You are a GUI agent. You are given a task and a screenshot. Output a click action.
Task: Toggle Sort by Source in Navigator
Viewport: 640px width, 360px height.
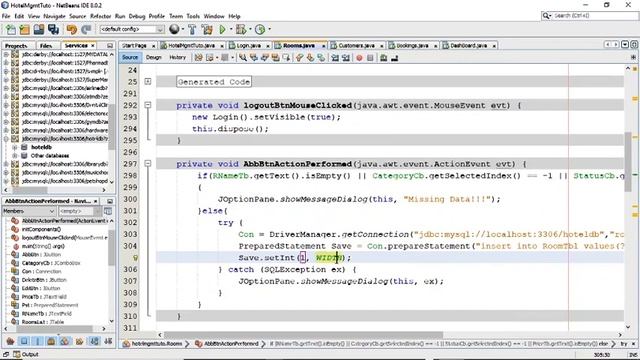click(108, 341)
